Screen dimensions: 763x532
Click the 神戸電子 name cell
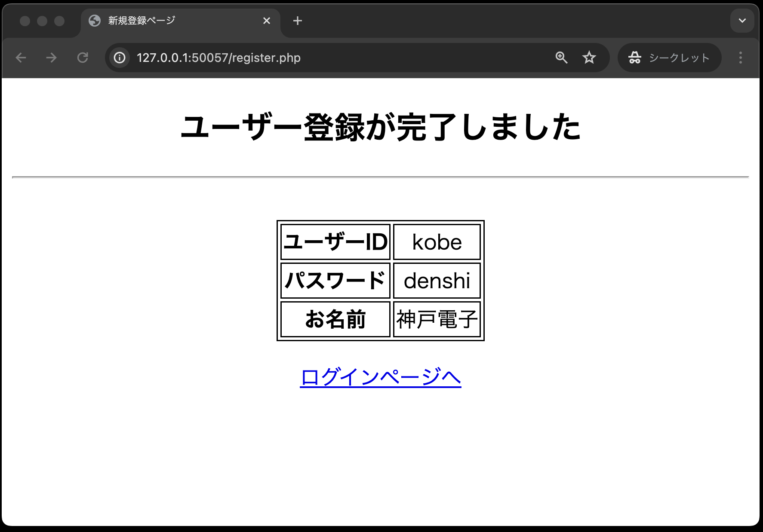click(x=437, y=319)
